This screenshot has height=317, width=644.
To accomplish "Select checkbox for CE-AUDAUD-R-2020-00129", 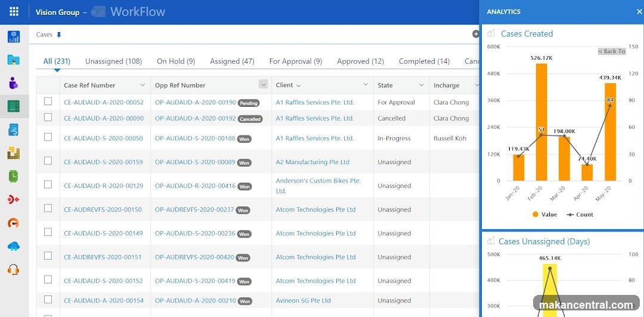I will [x=48, y=184].
